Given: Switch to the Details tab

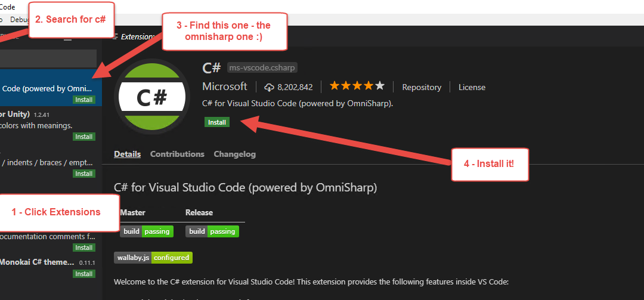Looking at the screenshot, I should coord(128,154).
